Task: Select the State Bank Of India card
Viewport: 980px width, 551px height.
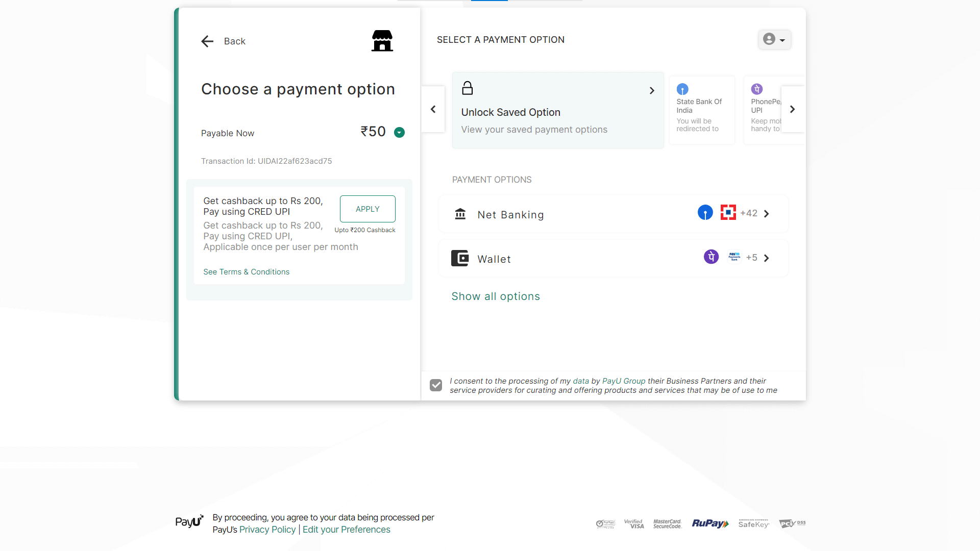Action: [x=701, y=110]
